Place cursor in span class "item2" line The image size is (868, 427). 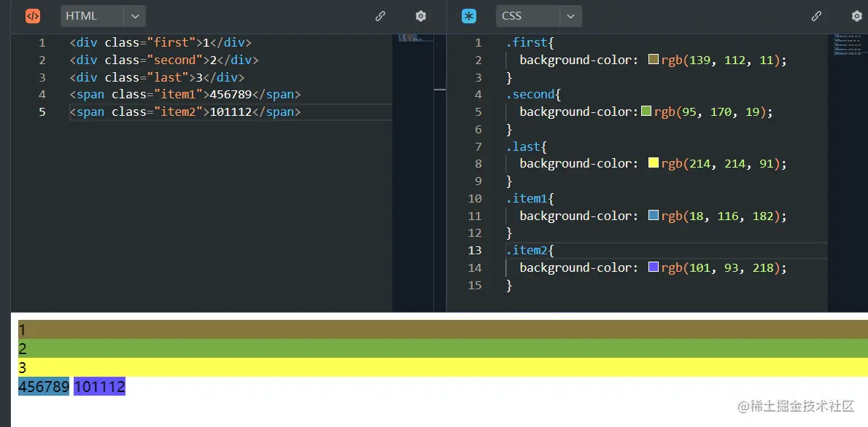[185, 111]
